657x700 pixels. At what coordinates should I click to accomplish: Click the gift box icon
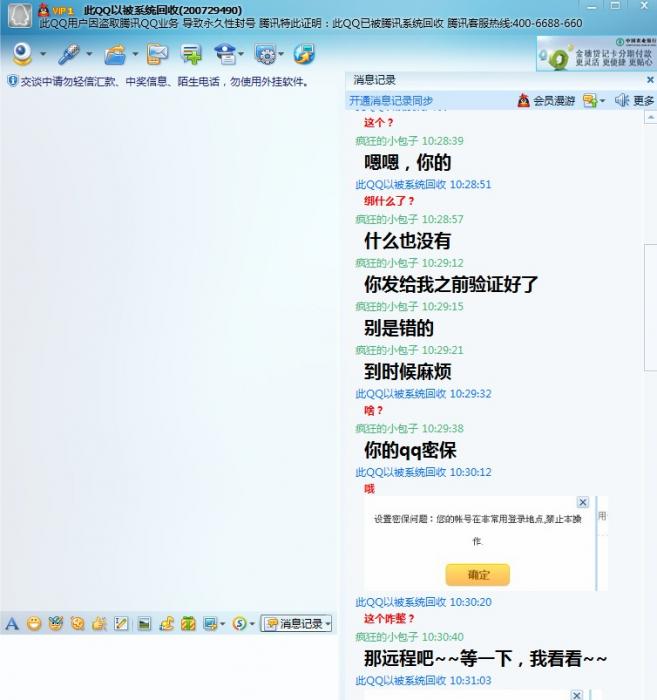click(188, 623)
